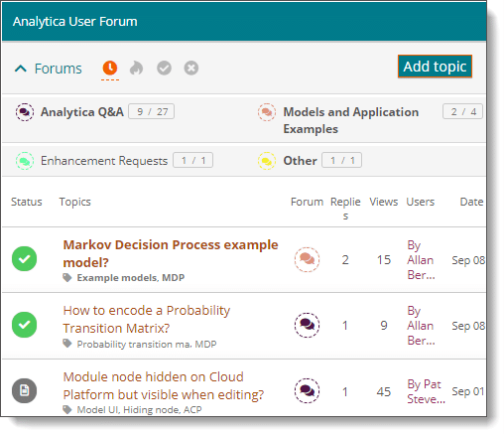Click the Forums heading label
This screenshot has height=434, width=504.
[x=59, y=69]
